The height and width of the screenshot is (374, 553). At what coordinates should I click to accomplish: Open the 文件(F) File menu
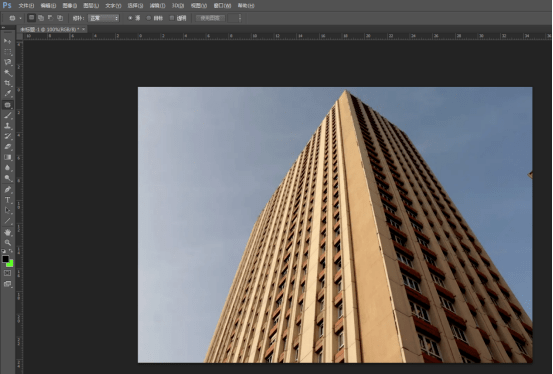(26, 6)
